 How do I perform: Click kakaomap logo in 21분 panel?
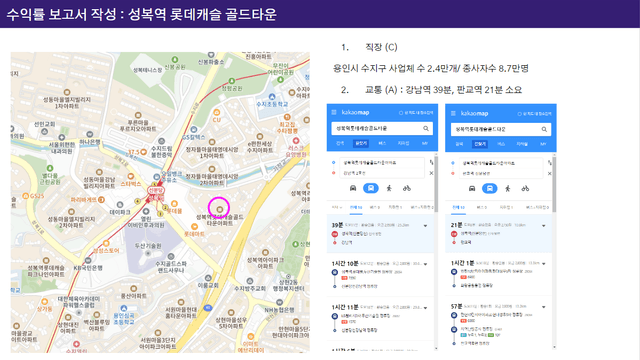click(x=474, y=113)
